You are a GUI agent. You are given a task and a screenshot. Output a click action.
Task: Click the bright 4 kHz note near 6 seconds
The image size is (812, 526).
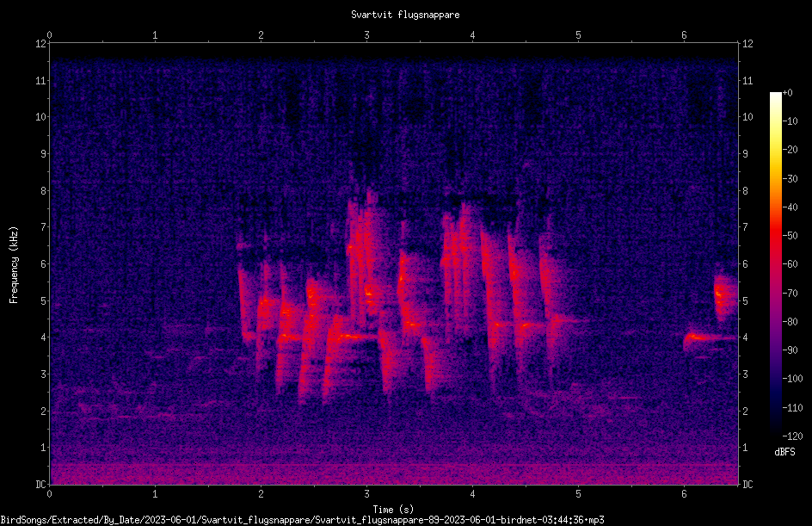coord(709,339)
